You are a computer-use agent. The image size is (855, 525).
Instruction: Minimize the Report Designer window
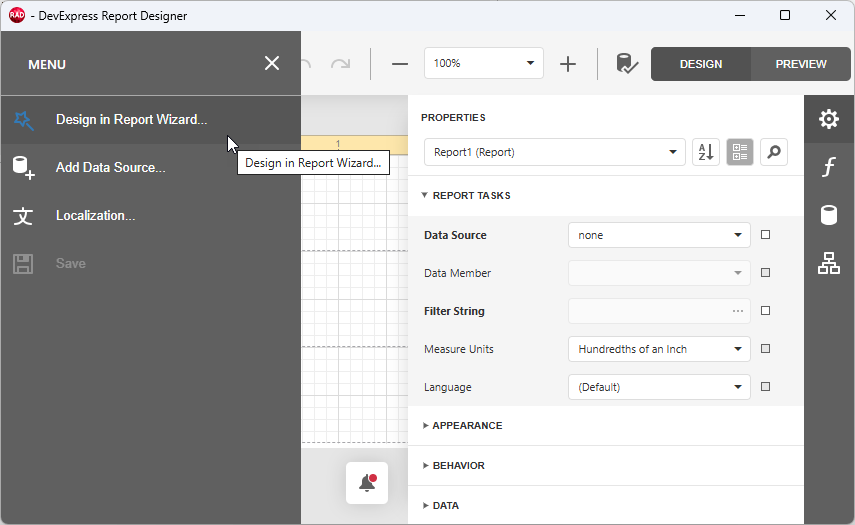click(740, 15)
